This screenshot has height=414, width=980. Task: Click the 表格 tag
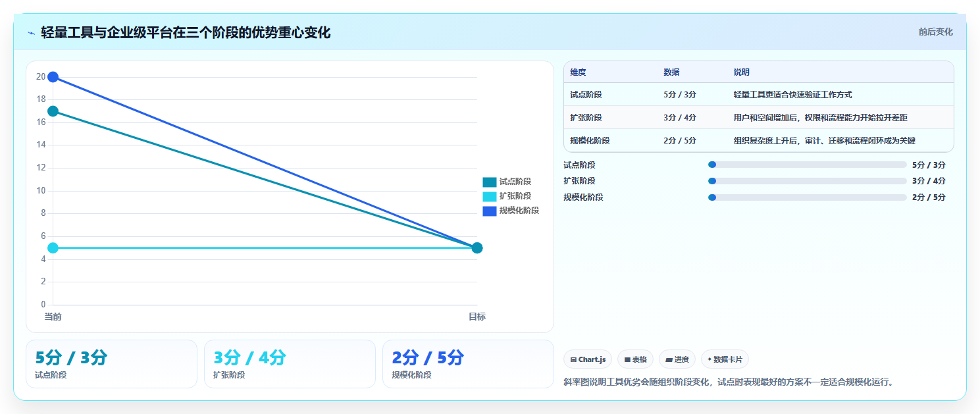tap(635, 359)
